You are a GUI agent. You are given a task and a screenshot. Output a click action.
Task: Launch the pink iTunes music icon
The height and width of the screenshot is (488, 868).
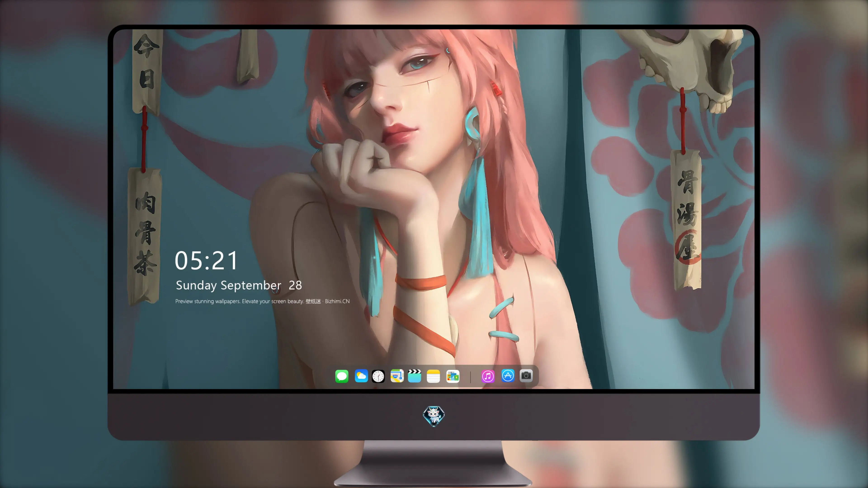pyautogui.click(x=488, y=376)
